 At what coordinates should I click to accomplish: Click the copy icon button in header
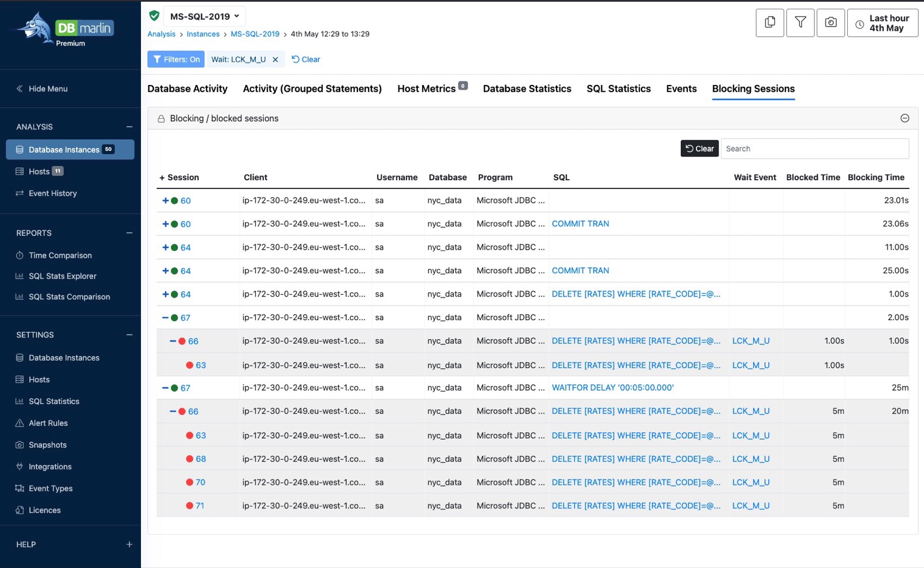(769, 23)
